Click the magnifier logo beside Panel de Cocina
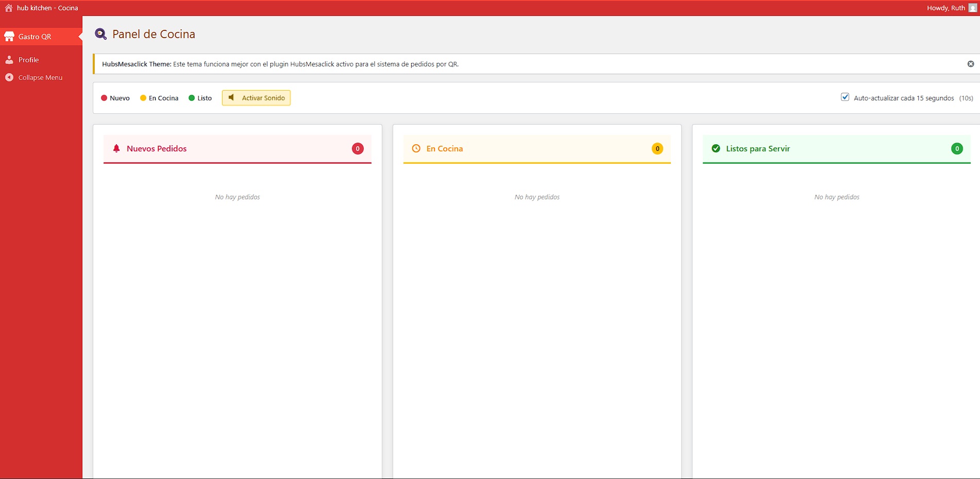This screenshot has height=479, width=980. tap(101, 33)
